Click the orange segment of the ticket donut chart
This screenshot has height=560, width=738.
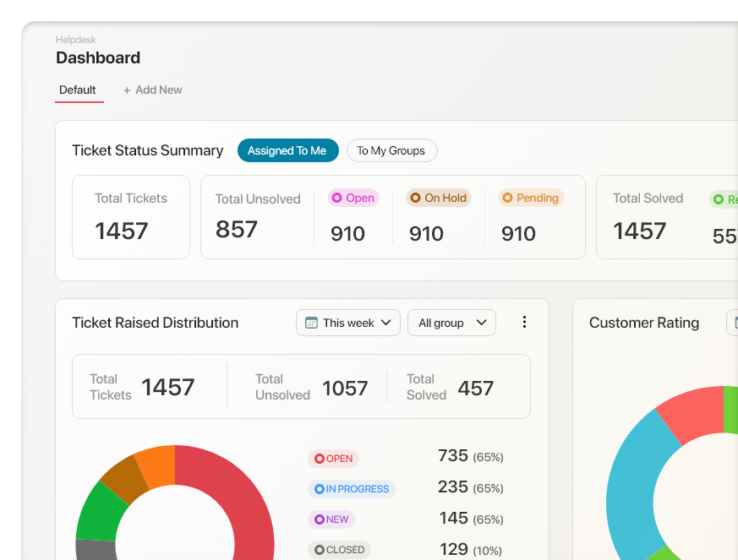tap(158, 466)
